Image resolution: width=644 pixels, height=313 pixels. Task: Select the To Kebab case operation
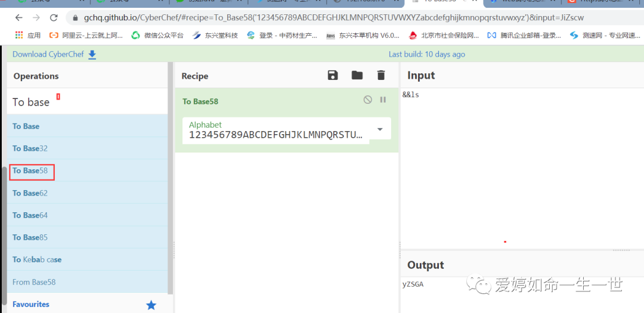[x=87, y=259]
